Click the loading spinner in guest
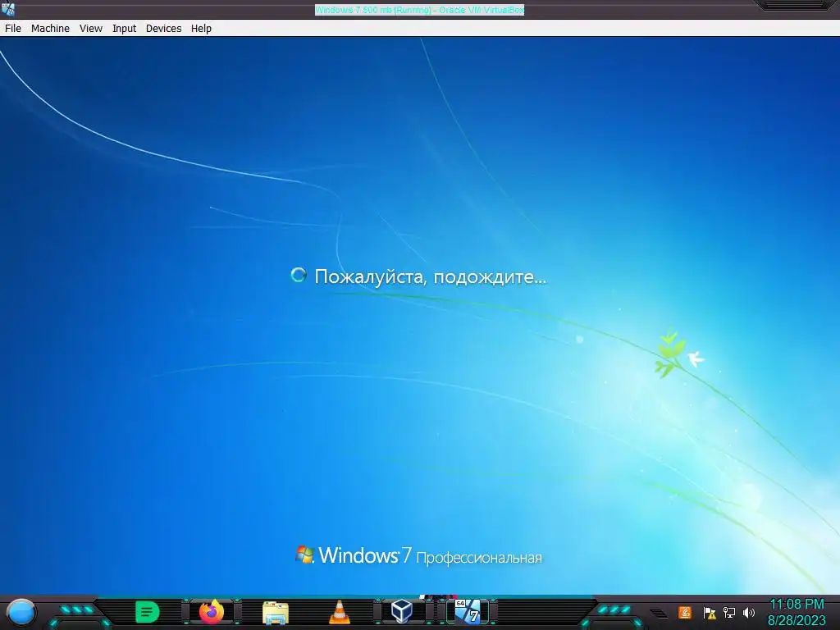840x630 pixels. (x=299, y=276)
